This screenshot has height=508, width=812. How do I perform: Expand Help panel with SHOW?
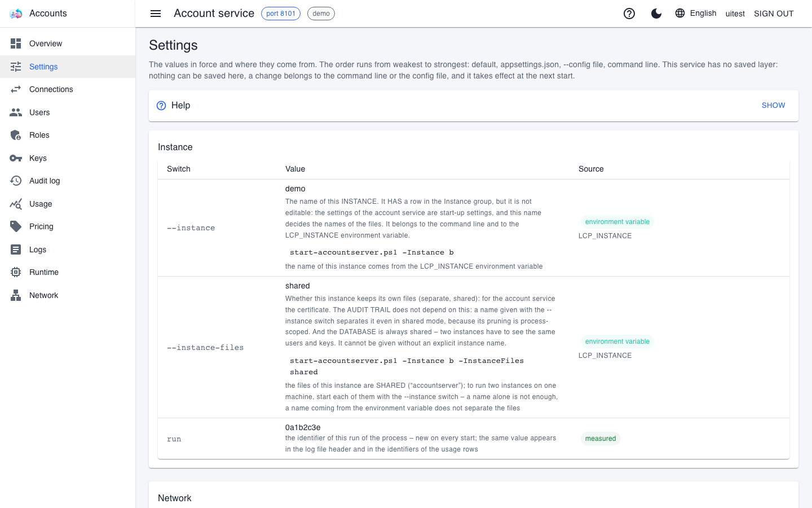tap(773, 106)
